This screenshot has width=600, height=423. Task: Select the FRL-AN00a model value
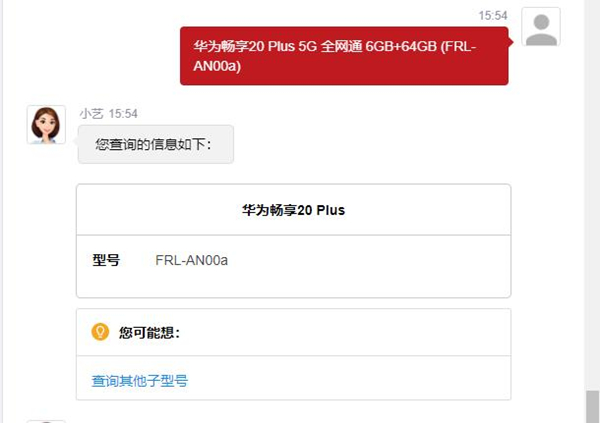(x=192, y=260)
